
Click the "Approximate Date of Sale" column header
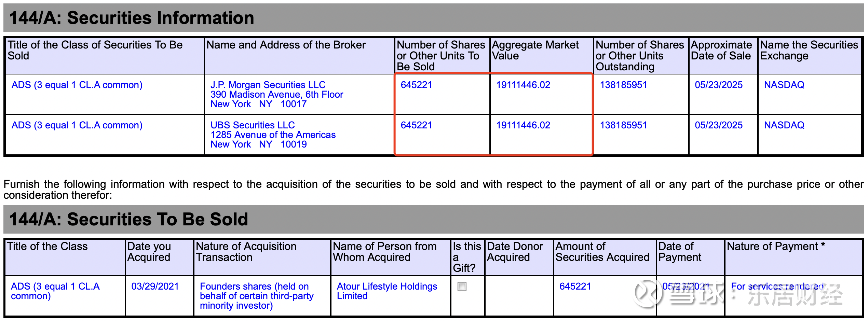[x=721, y=50]
